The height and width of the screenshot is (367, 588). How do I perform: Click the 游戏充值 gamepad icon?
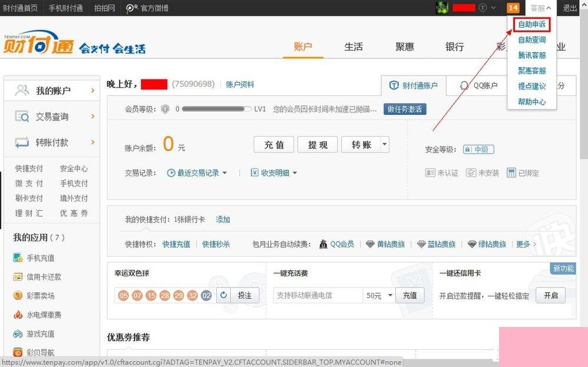click(x=18, y=333)
